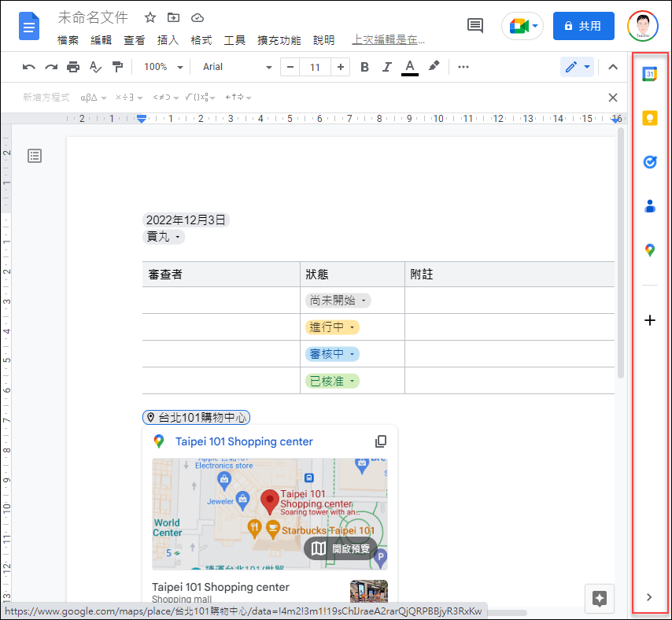This screenshot has height=620, width=672.
Task: Open the 插入 menu
Action: click(168, 40)
